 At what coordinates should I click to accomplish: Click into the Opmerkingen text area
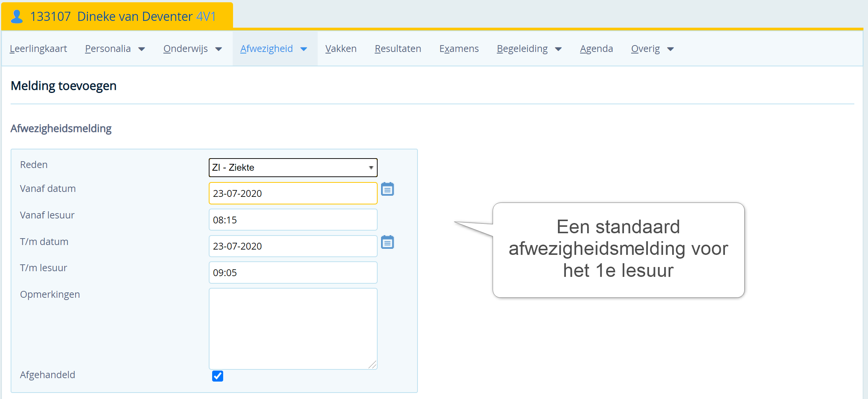(293, 328)
